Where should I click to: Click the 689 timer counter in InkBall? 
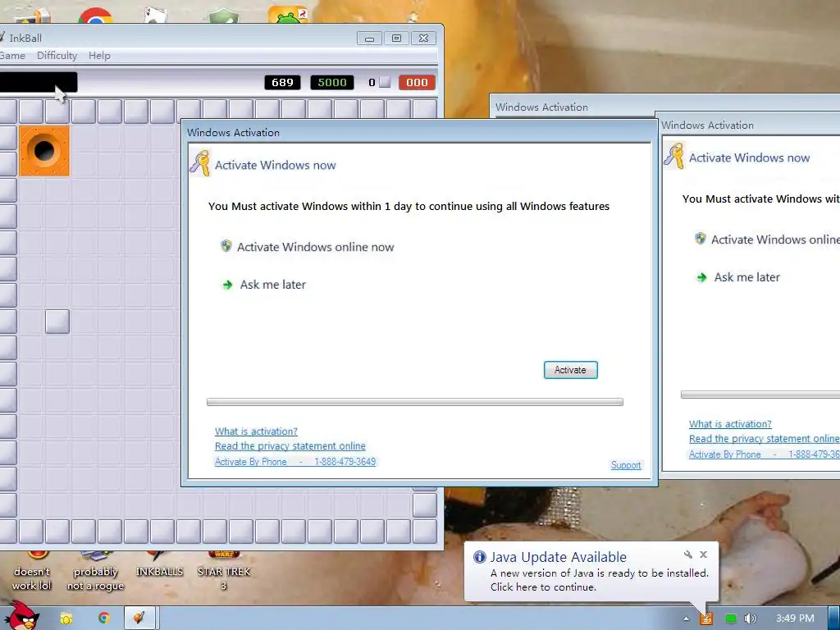tap(282, 83)
